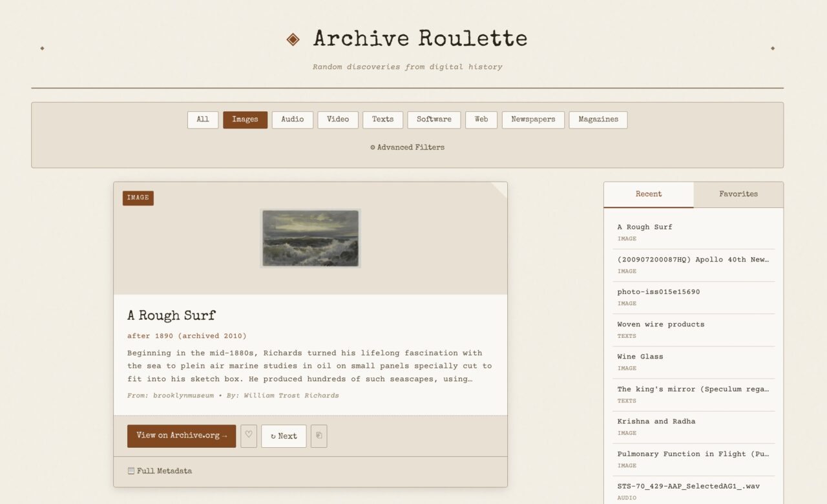Toggle the Video filter on

click(337, 120)
